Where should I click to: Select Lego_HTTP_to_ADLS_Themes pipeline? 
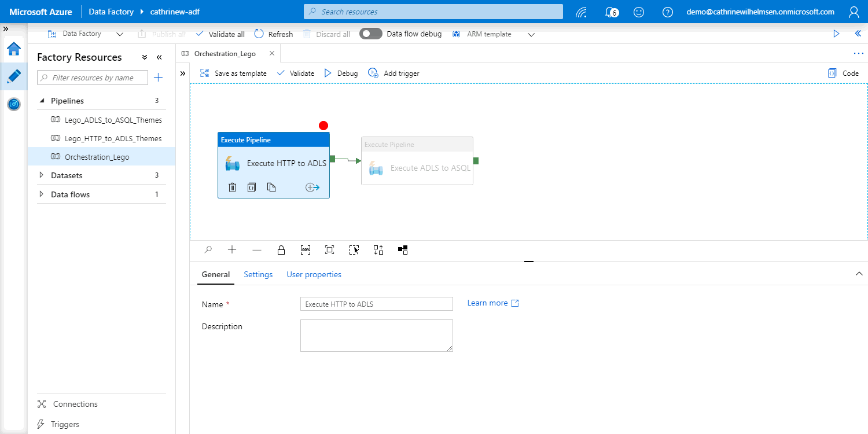tap(113, 139)
